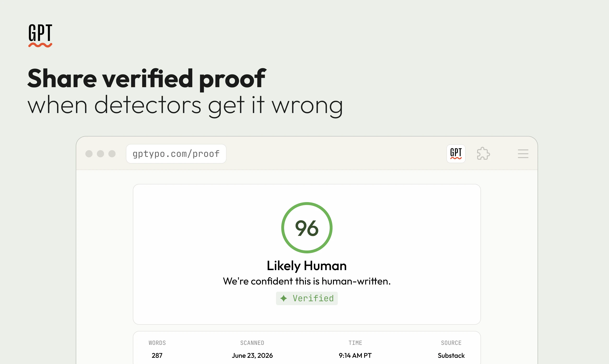
Task: Select the WORDS value 287
Action: tap(157, 355)
